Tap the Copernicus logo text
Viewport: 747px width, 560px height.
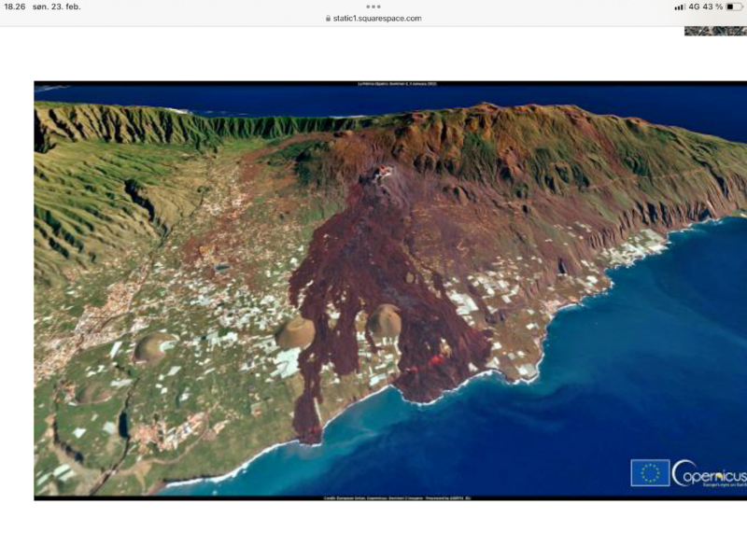pyautogui.click(x=710, y=473)
